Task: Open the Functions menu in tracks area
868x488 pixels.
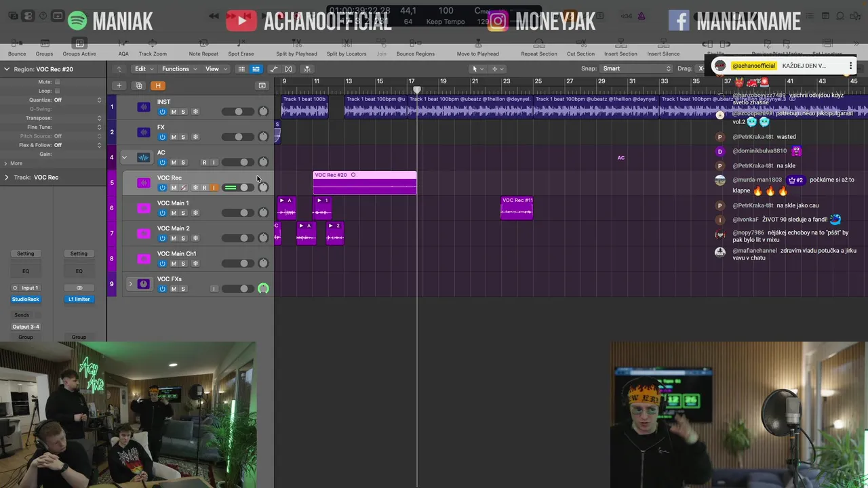Action: click(x=179, y=69)
